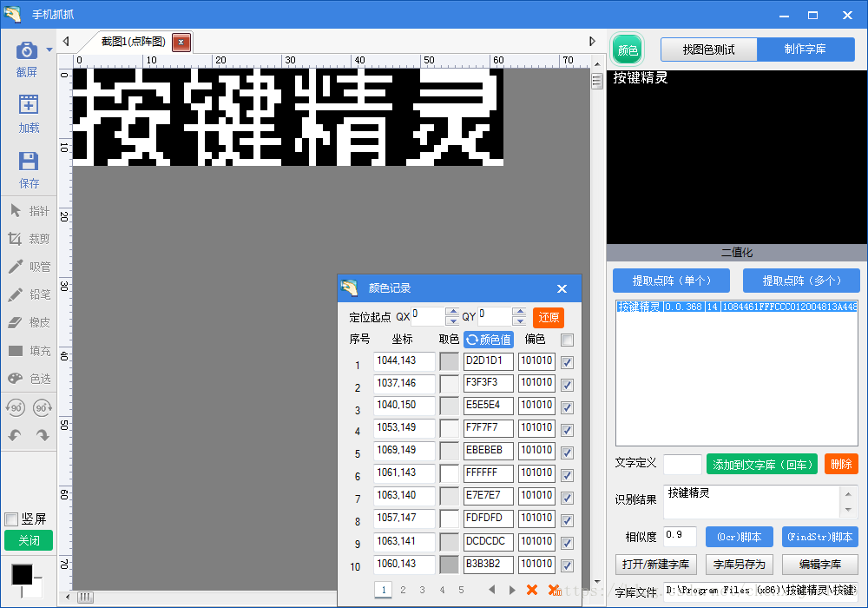This screenshot has width=868, height=608.
Task: Select the 裁剪 crop tool
Action: point(30,239)
